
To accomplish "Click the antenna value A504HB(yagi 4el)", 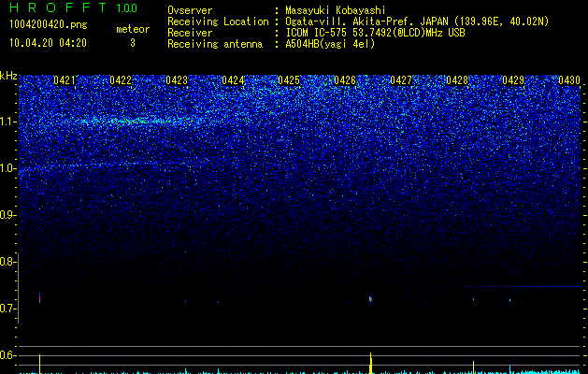I will (330, 44).
